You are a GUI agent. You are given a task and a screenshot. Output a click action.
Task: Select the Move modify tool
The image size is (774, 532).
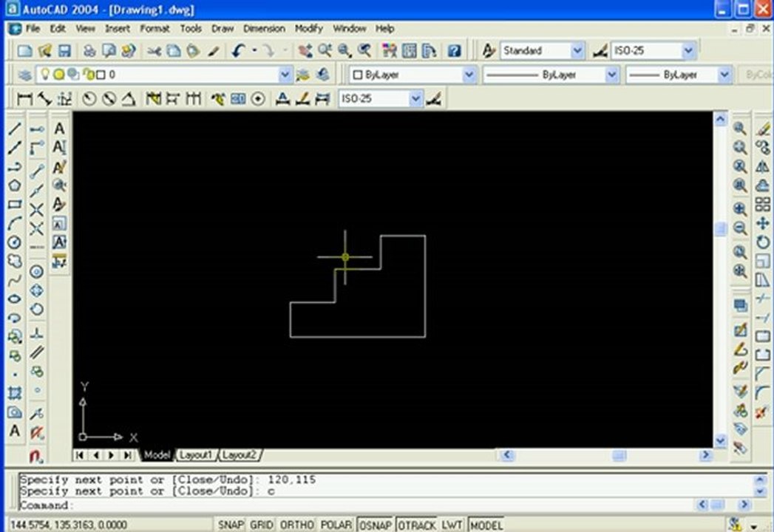click(x=763, y=223)
